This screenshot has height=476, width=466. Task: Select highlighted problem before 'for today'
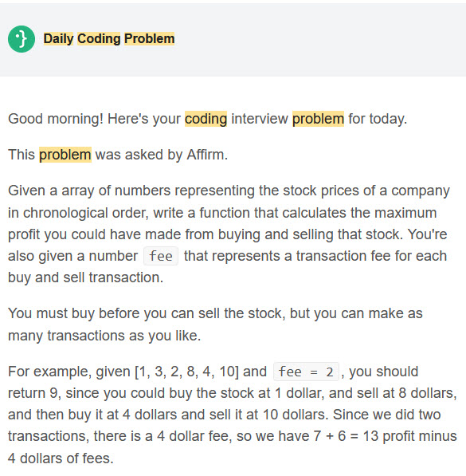click(x=319, y=119)
